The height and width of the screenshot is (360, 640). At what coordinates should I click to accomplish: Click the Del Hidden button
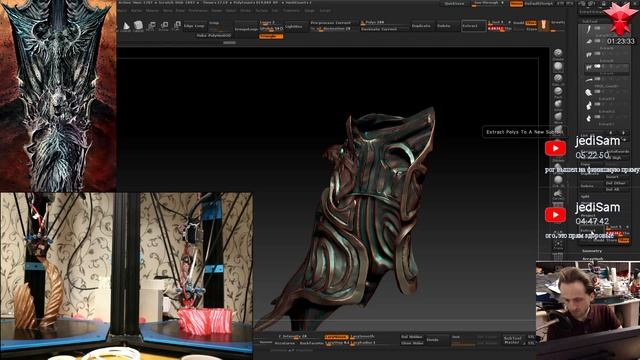(x=411, y=337)
